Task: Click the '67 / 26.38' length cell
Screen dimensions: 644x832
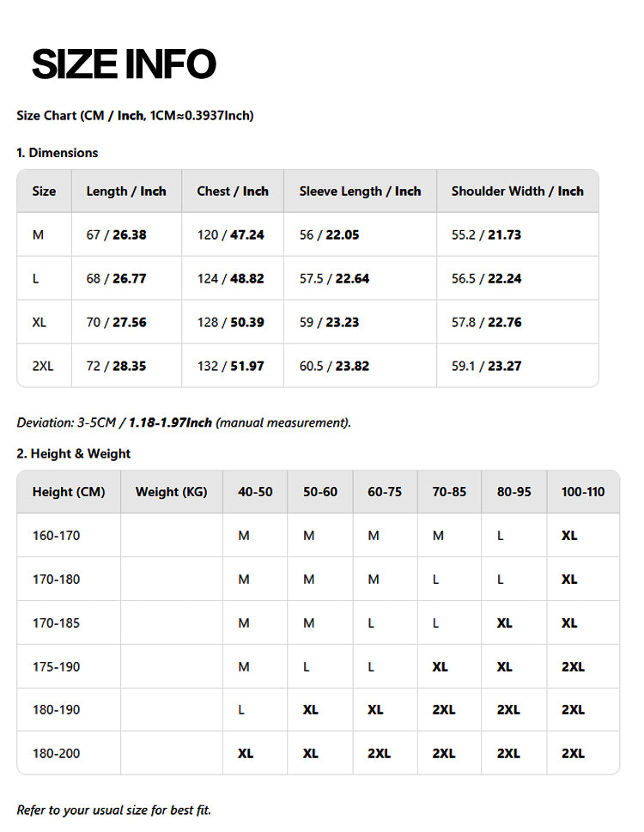Action: pos(116,235)
